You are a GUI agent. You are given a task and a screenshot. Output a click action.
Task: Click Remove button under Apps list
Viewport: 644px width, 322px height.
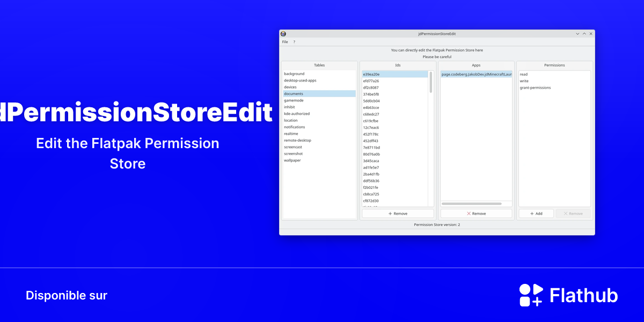coord(476,214)
